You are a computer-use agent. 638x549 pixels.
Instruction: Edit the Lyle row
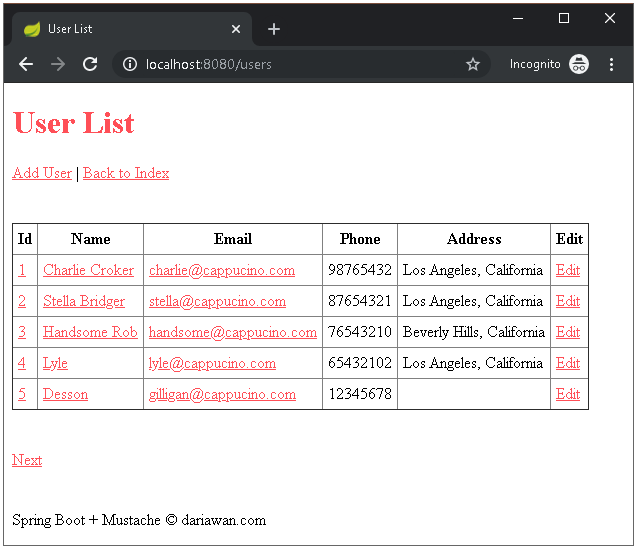(x=568, y=363)
